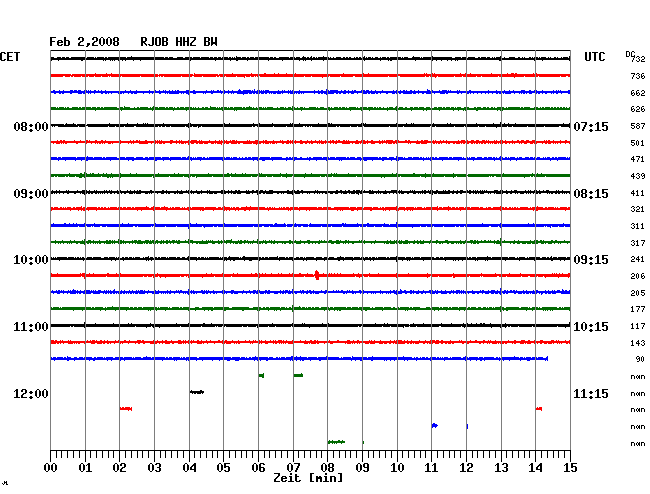Image resolution: width=650 pixels, height=494 pixels.
Task: Click the DC offset value '626'
Action: coord(638,109)
